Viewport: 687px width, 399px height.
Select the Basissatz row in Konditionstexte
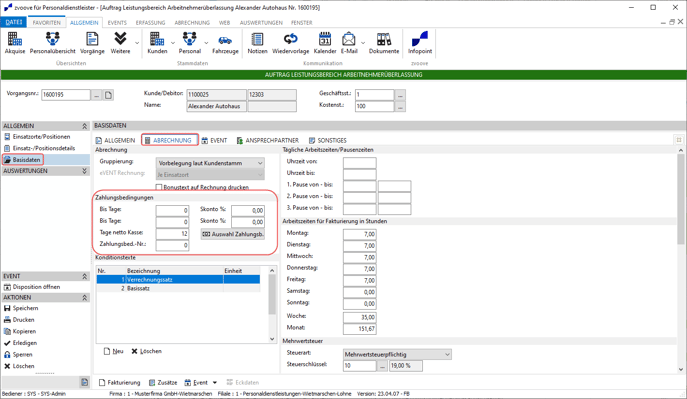click(x=178, y=289)
